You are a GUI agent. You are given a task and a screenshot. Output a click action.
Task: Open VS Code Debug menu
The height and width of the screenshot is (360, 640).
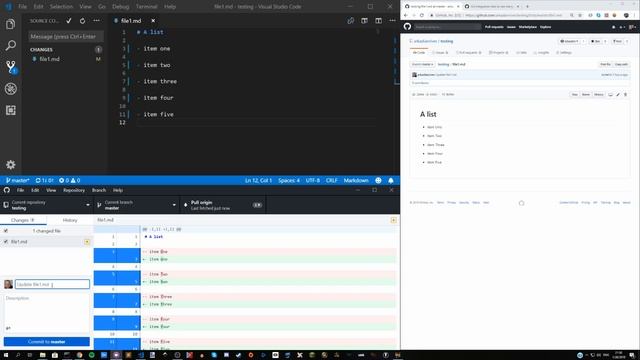(x=120, y=7)
